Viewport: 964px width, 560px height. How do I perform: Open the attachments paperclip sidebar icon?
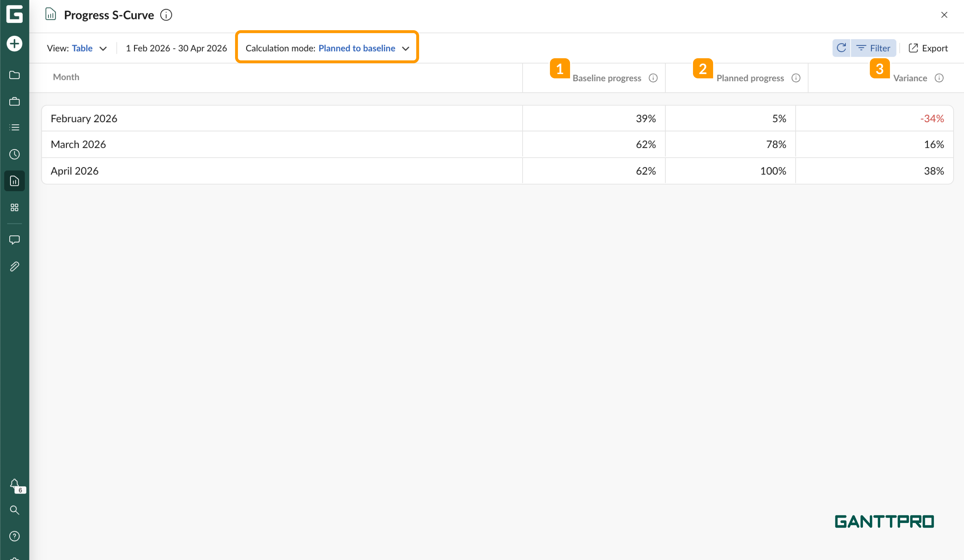coord(14,267)
